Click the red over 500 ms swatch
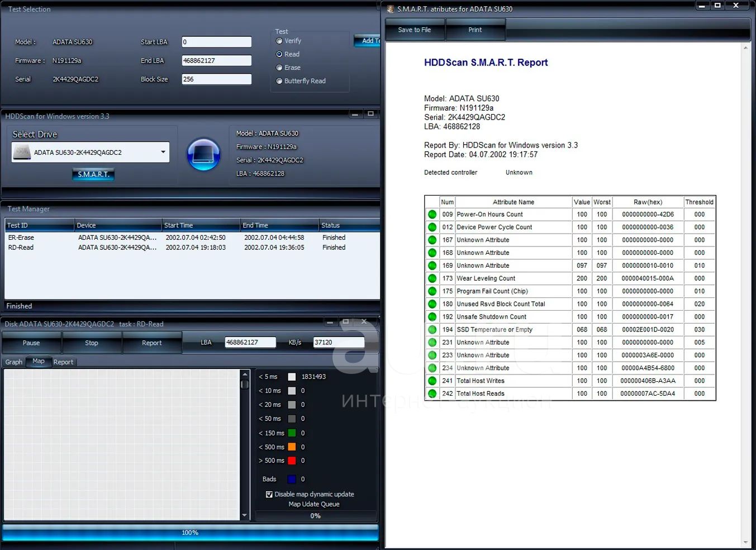The image size is (756, 550). (292, 461)
